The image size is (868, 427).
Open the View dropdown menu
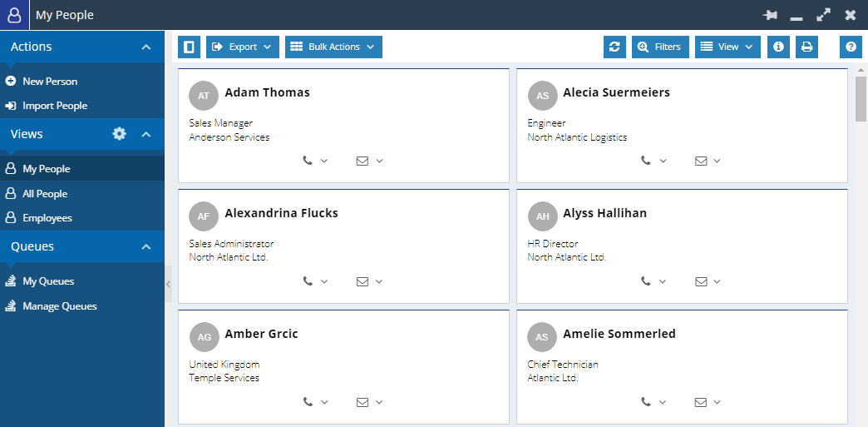pos(727,47)
